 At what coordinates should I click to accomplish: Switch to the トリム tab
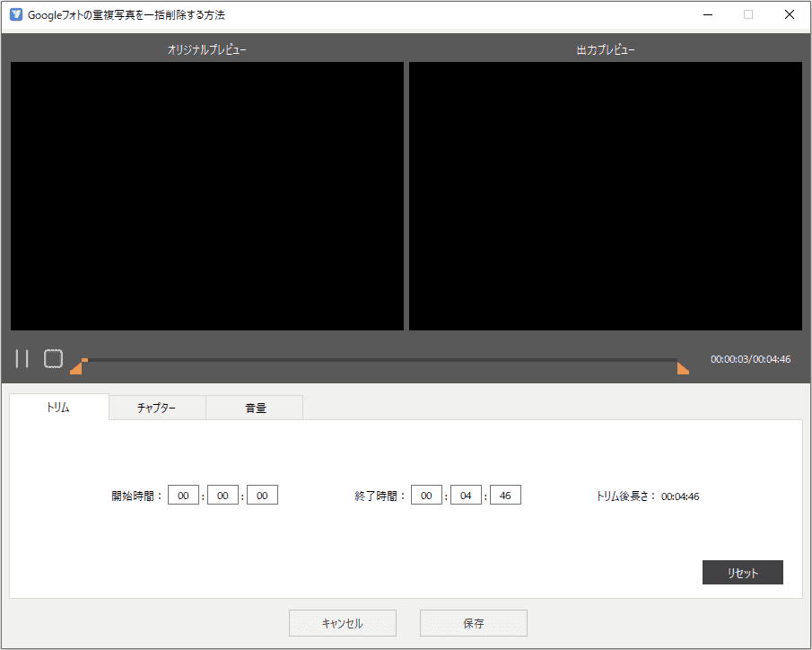coord(59,408)
